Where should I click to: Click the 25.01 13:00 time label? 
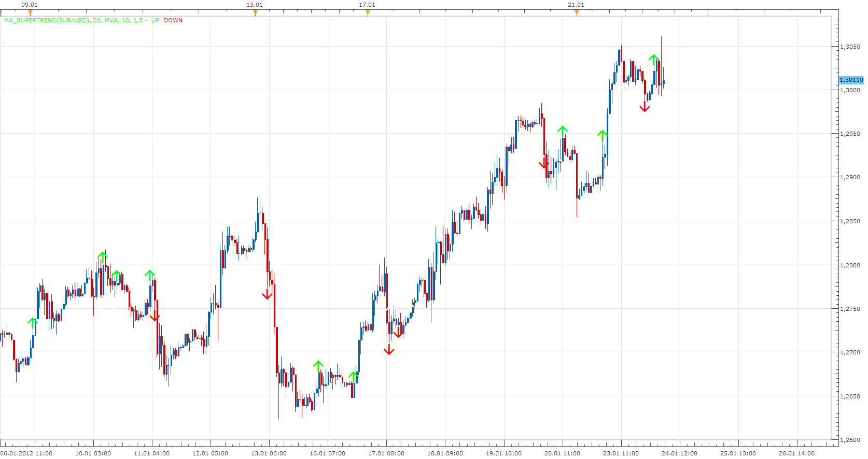point(738,453)
